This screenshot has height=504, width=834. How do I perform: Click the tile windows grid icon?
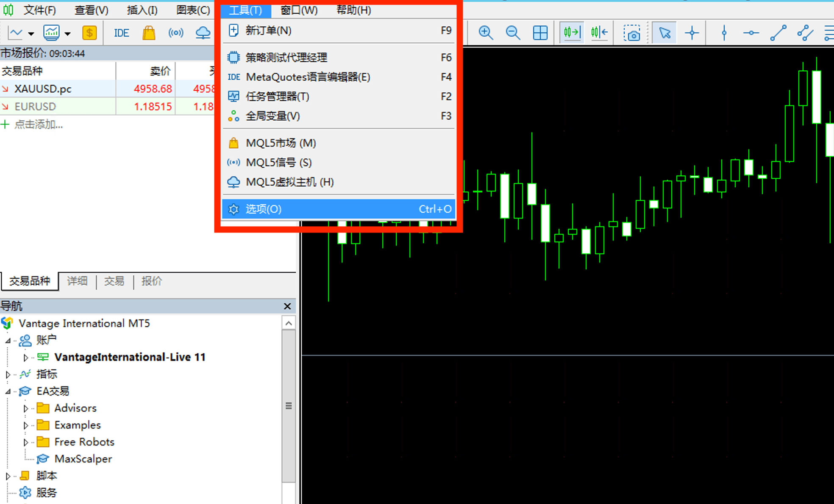540,33
